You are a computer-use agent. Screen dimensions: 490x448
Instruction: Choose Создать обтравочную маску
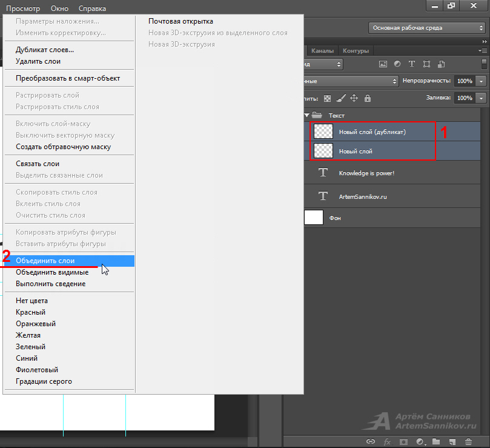click(69, 147)
